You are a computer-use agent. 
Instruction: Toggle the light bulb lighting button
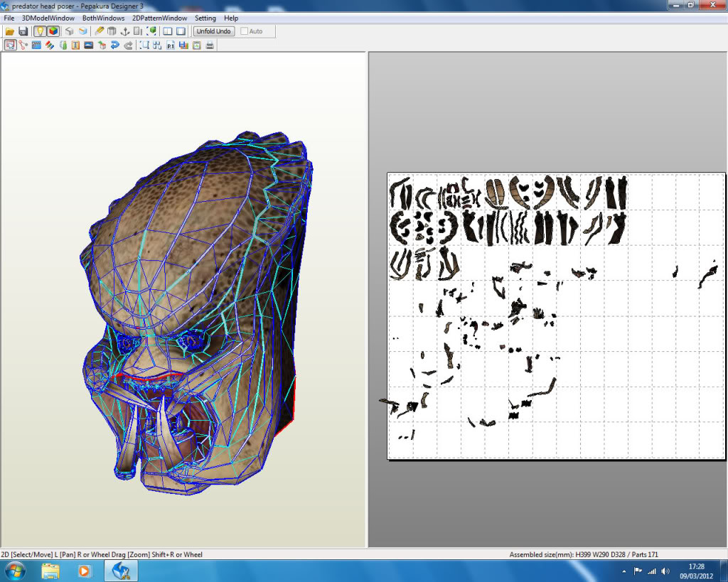tap(40, 31)
